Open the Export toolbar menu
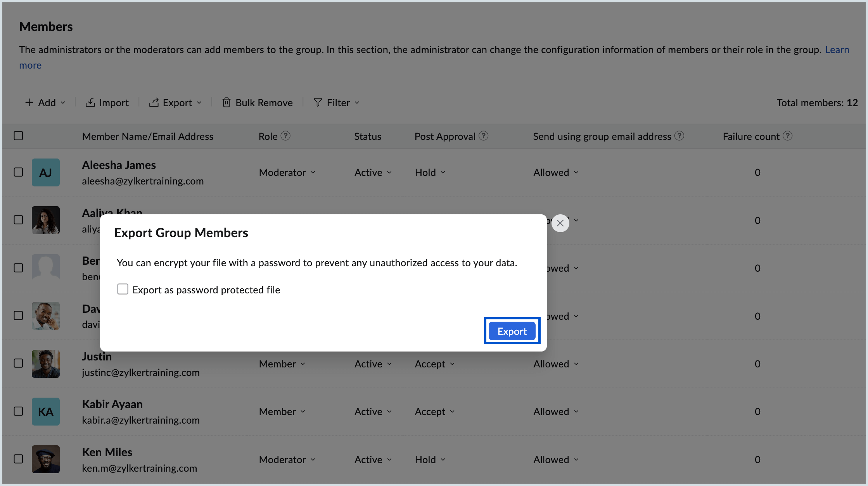Screen dimensions: 868x486 (176, 103)
